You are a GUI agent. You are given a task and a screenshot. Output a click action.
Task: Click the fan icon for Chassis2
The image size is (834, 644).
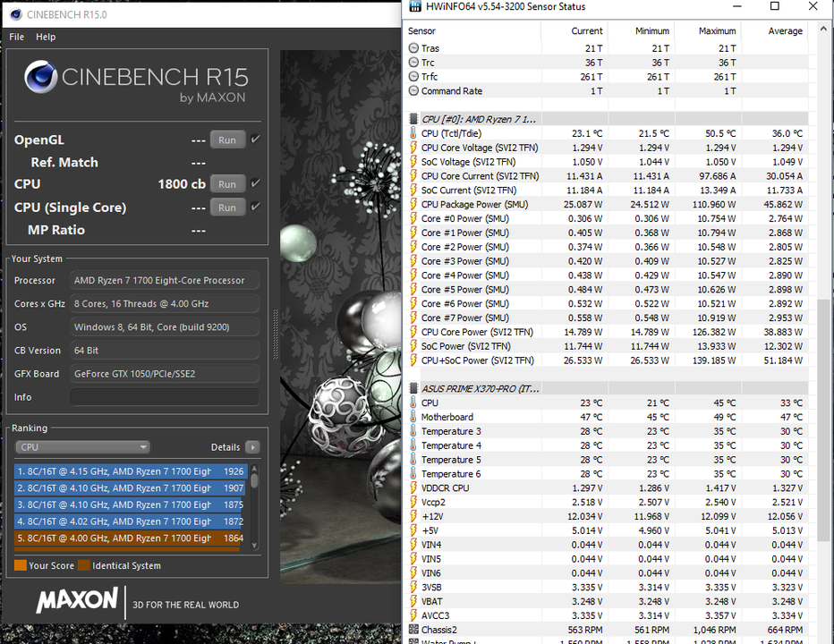coord(413,630)
